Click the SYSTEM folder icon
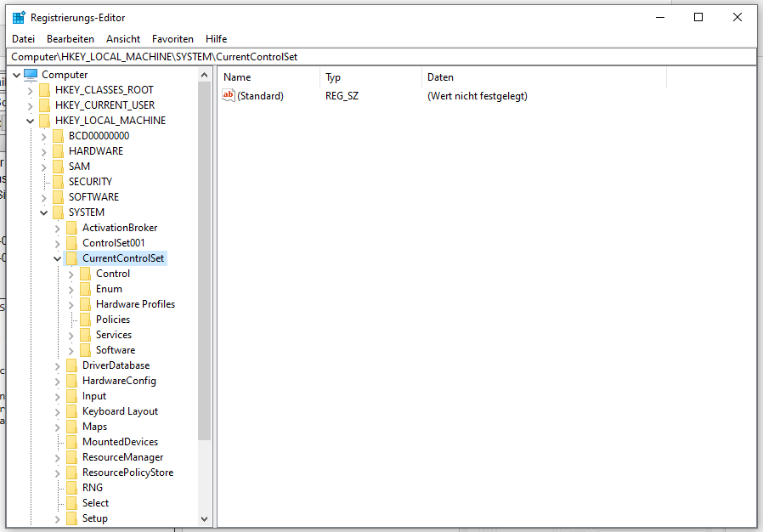 pos(59,212)
